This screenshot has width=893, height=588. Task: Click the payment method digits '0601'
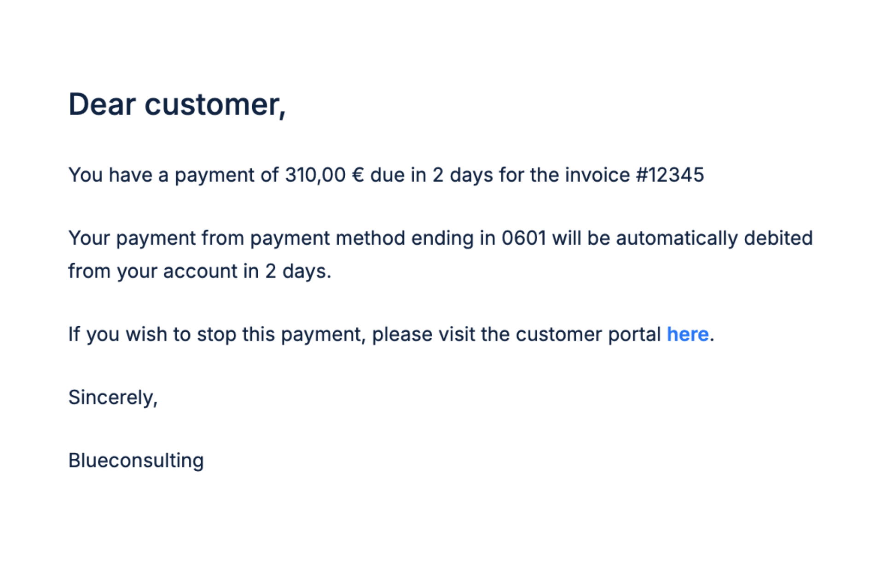[x=523, y=238]
